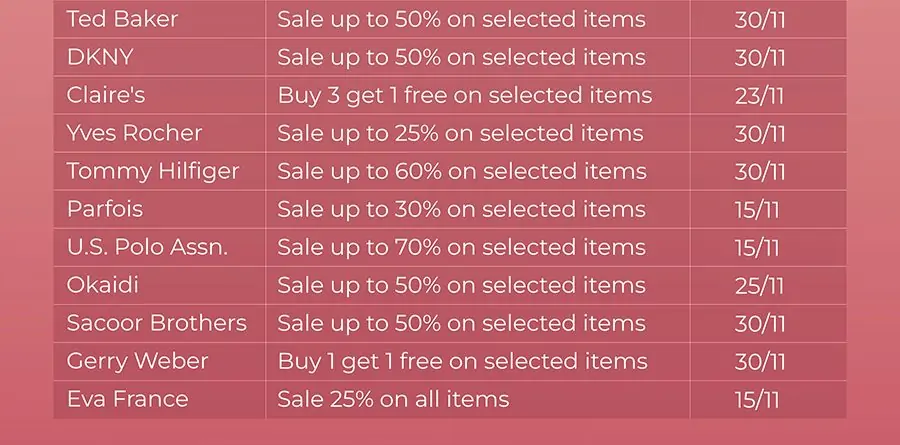Viewport: 900px width, 445px height.
Task: Click the Sale up to 30% offer
Action: [x=461, y=209]
